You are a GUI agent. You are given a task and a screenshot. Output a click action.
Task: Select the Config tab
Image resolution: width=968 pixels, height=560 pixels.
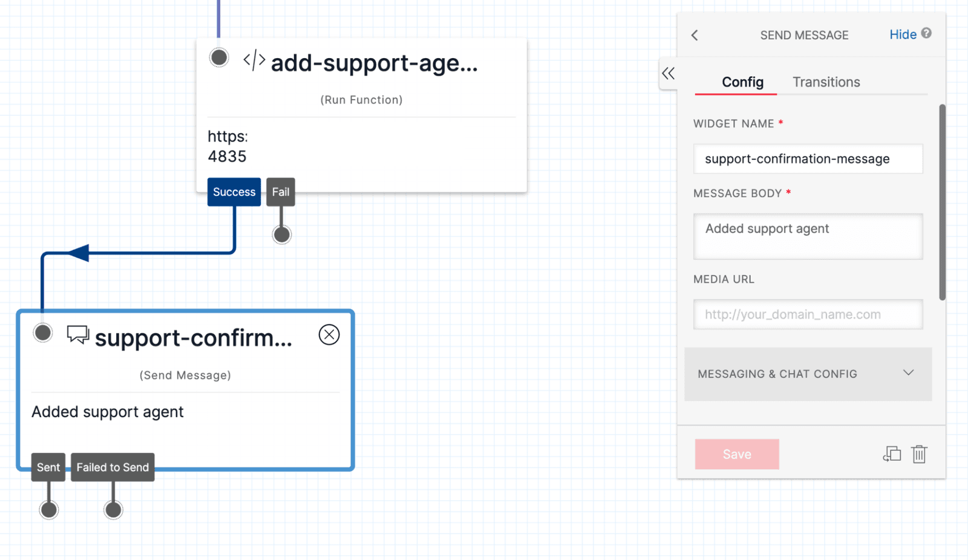[x=742, y=82]
